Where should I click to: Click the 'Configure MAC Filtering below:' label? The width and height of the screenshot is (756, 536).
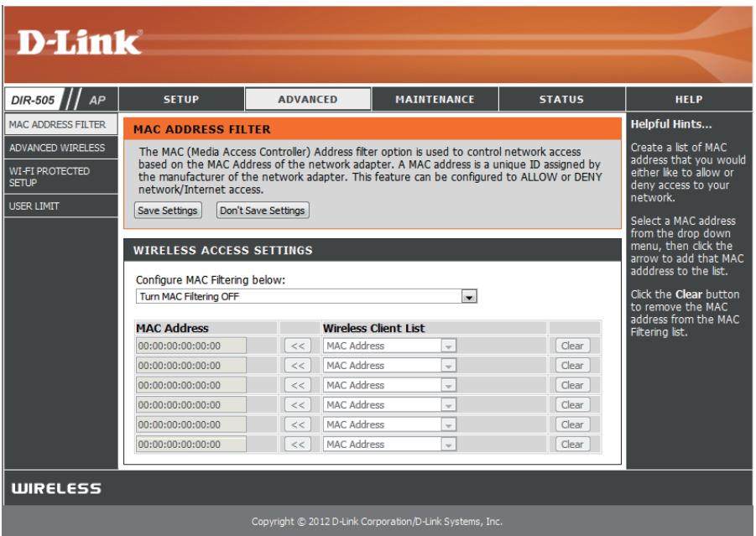[x=211, y=280]
